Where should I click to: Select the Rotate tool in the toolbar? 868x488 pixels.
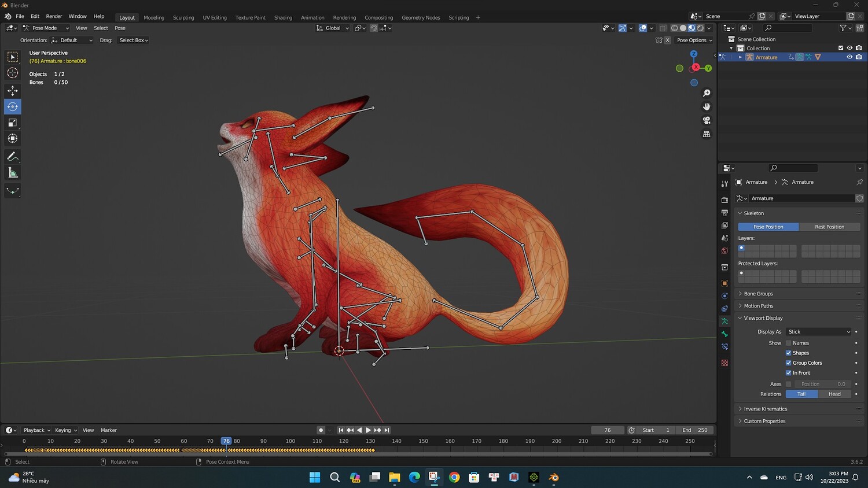(x=13, y=106)
